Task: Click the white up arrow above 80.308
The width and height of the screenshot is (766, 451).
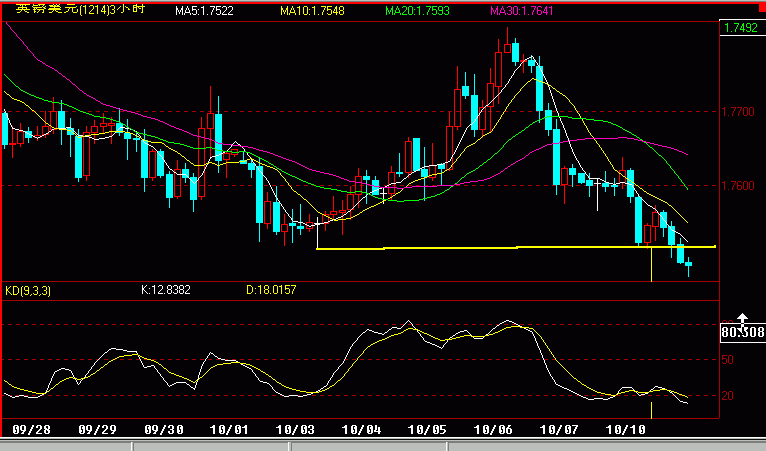Action: [742, 320]
